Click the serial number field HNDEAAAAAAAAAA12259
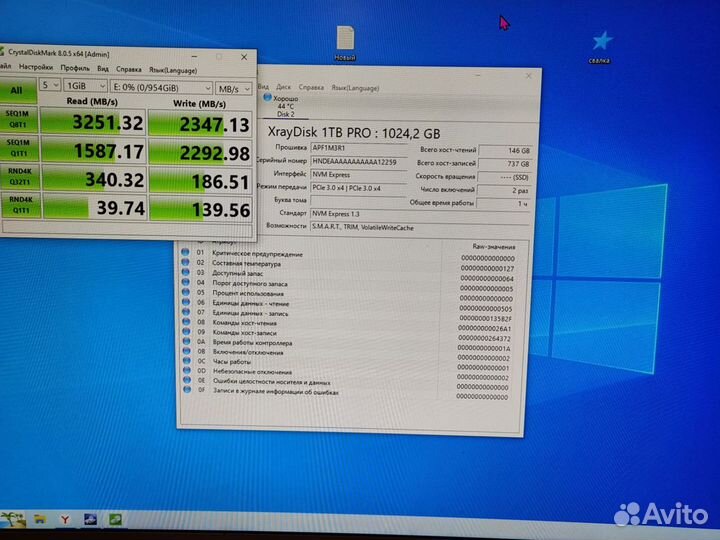This screenshot has width=720, height=540. (x=359, y=162)
